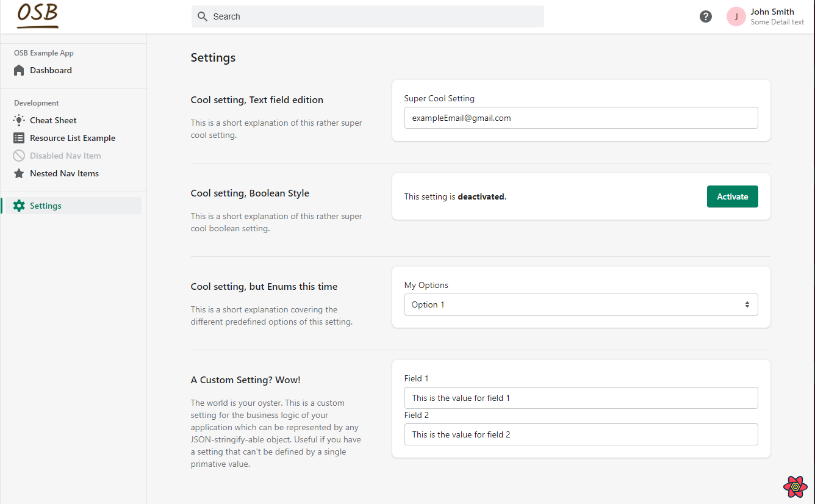Screen dimensions: 815x504
Task: Click the OSB logo
Action: [x=38, y=16]
